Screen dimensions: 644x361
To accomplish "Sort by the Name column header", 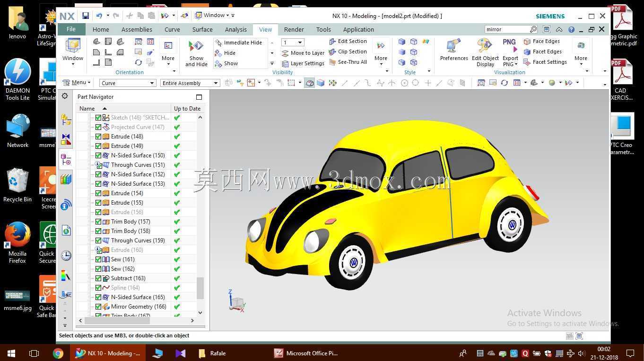I will (124, 109).
